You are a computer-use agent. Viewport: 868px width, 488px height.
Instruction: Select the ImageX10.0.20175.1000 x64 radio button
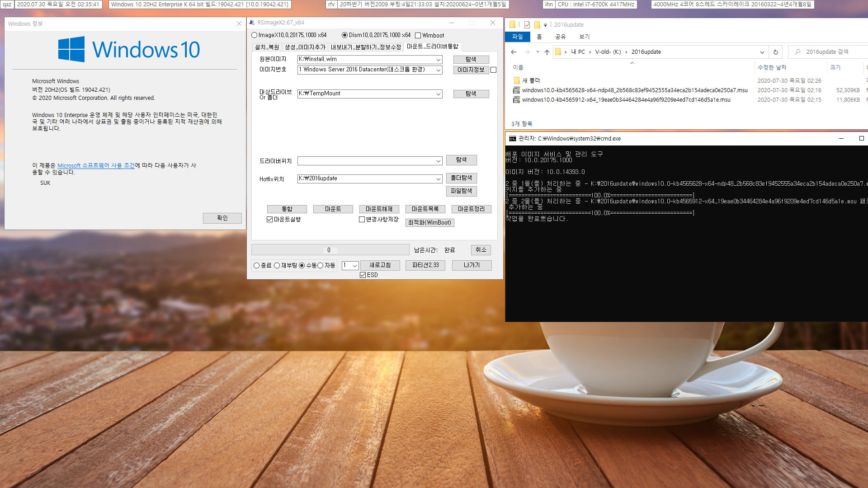[x=255, y=35]
